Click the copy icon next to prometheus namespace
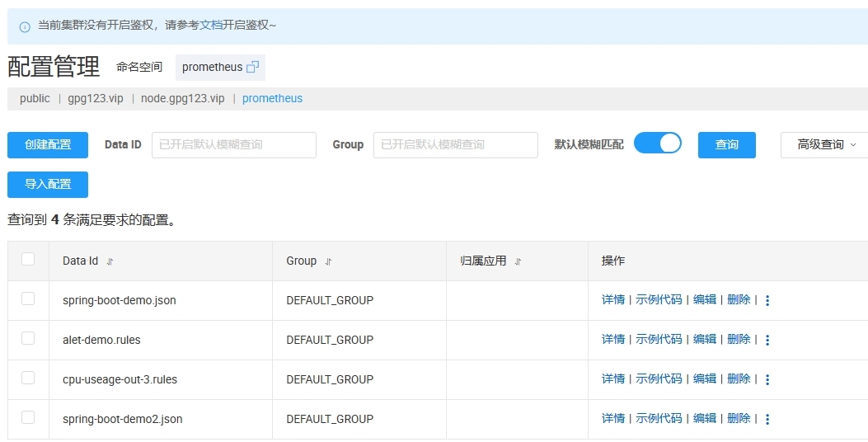868x442 pixels. pos(253,68)
